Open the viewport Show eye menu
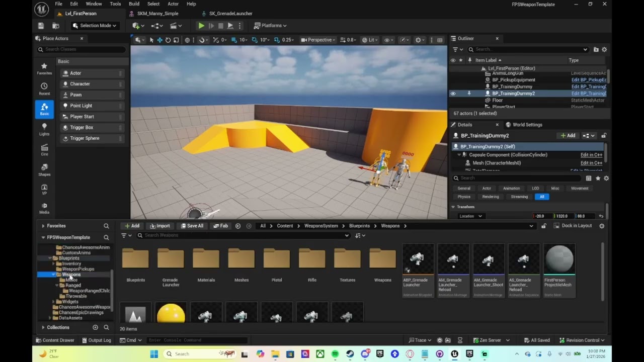Screen dimensions: 644x362 tap(389, 40)
